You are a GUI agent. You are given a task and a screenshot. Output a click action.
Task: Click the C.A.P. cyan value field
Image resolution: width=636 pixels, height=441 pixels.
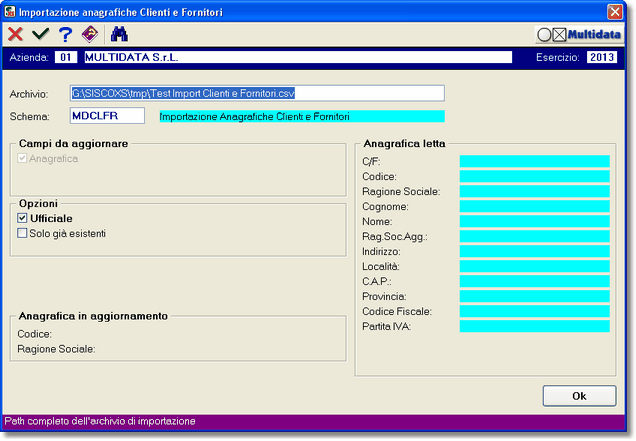coord(534,281)
